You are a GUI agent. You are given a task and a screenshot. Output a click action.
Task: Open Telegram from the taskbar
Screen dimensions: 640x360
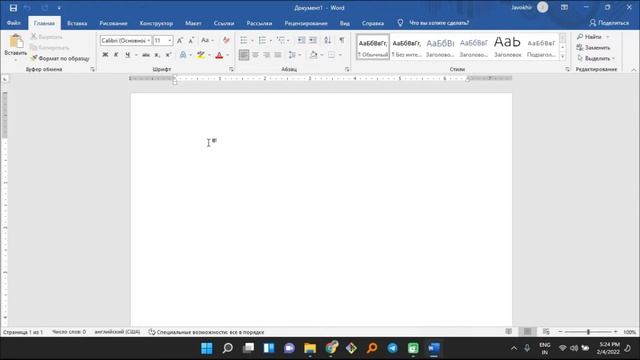point(393,348)
